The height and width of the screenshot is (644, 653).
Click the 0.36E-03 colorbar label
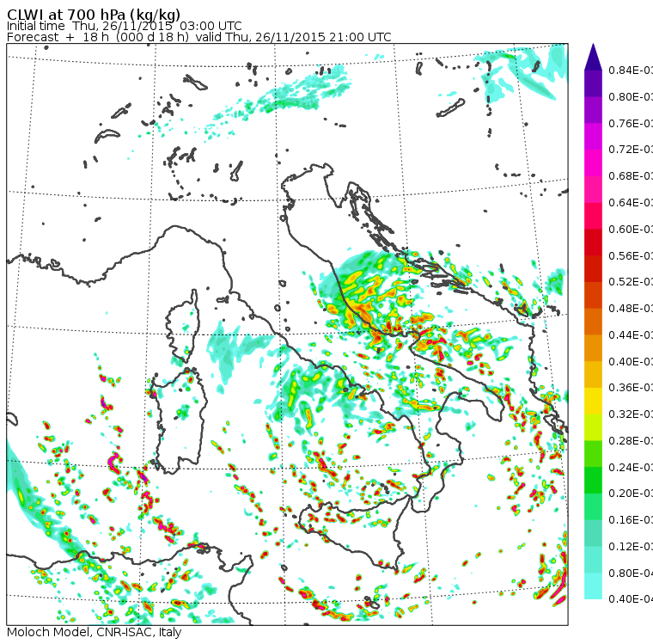click(631, 388)
